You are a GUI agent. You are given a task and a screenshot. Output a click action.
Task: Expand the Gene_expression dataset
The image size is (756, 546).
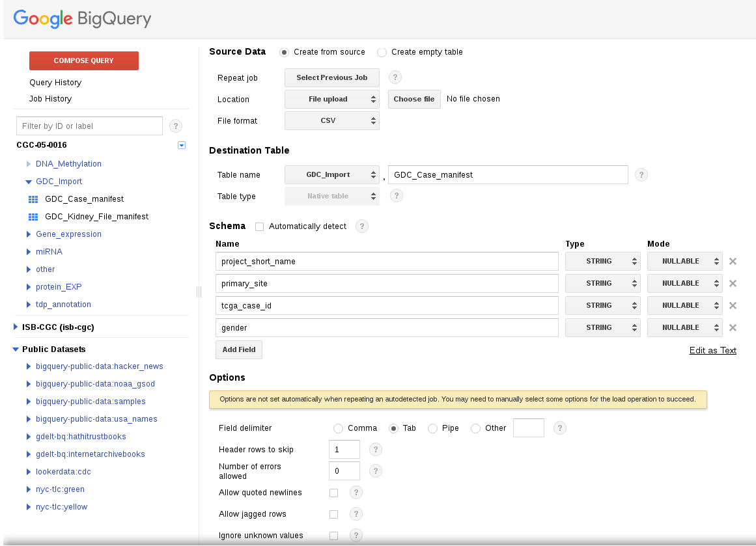click(29, 234)
